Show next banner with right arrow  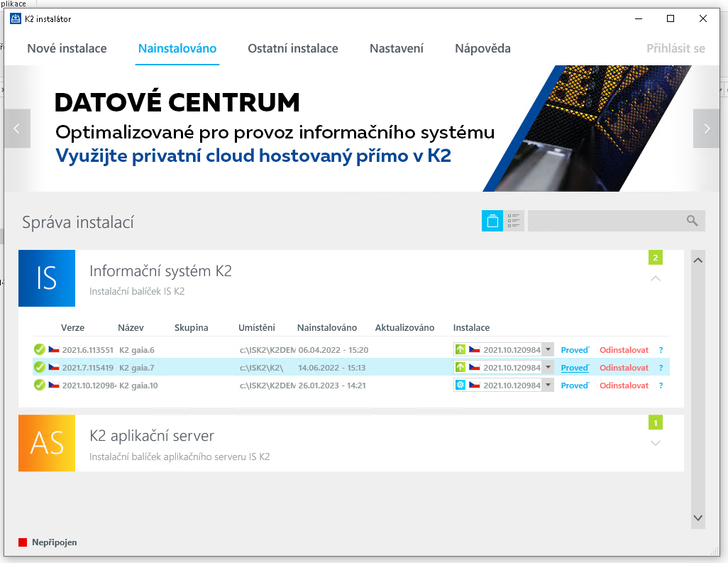pos(706,129)
